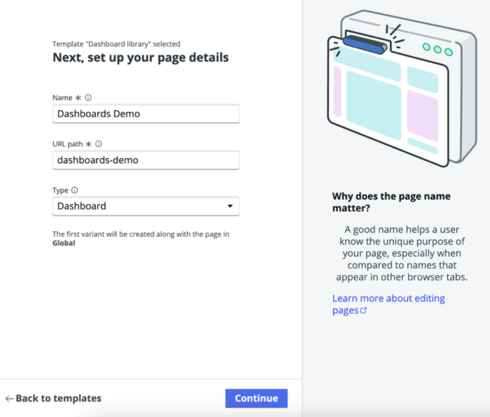Click the "Next, set up your page details" heading

(141, 58)
